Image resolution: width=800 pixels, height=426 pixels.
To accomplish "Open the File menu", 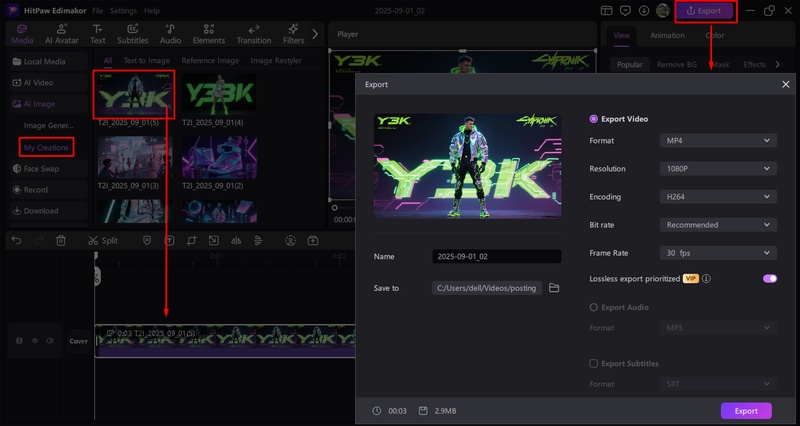I will [97, 11].
